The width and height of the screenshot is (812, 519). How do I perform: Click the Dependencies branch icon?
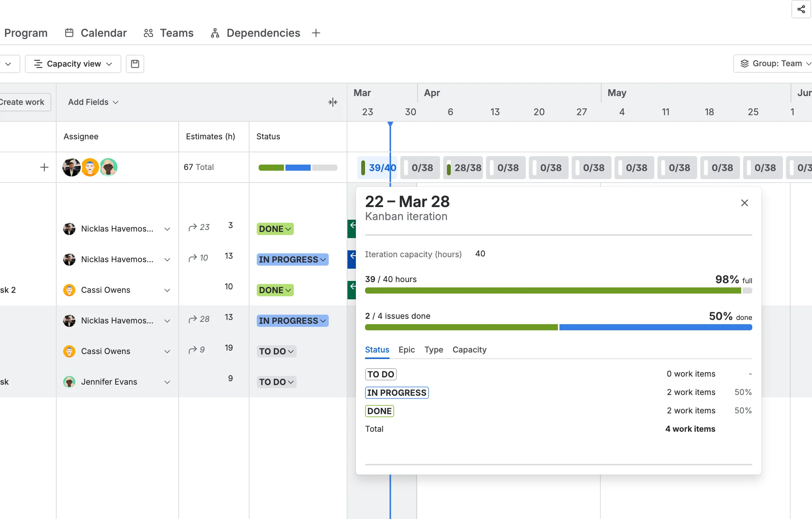click(x=215, y=33)
